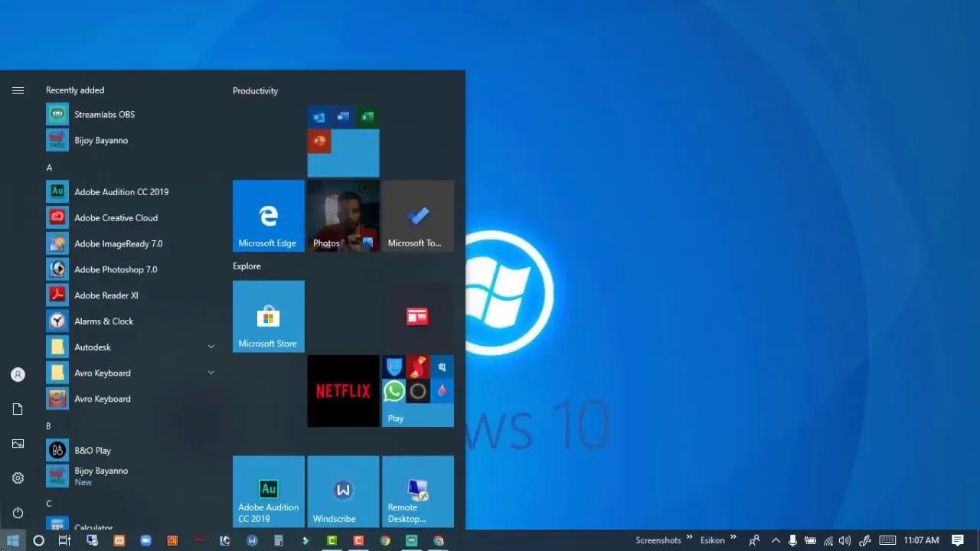Launch the Photos app tile
This screenshot has width=980, height=551.
pos(343,215)
